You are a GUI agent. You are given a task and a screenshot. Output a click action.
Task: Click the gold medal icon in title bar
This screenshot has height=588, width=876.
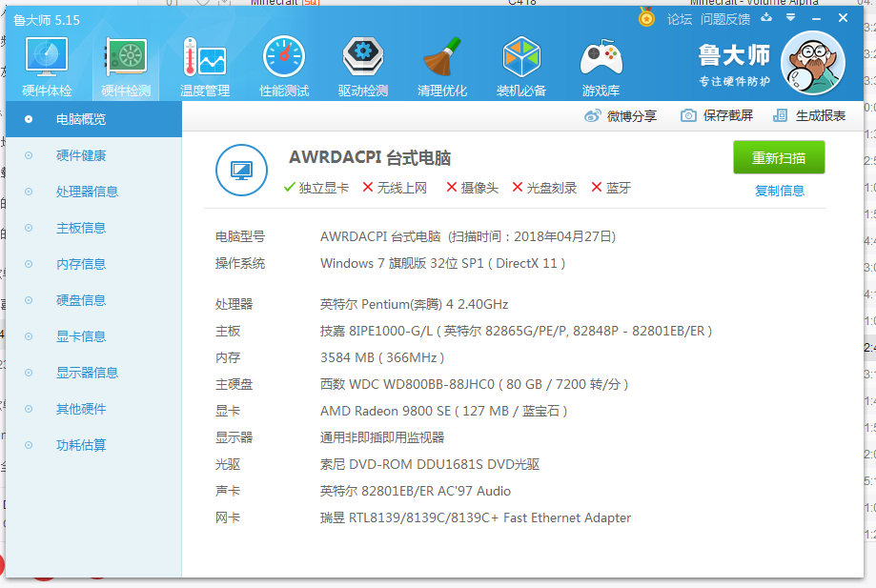[646, 17]
